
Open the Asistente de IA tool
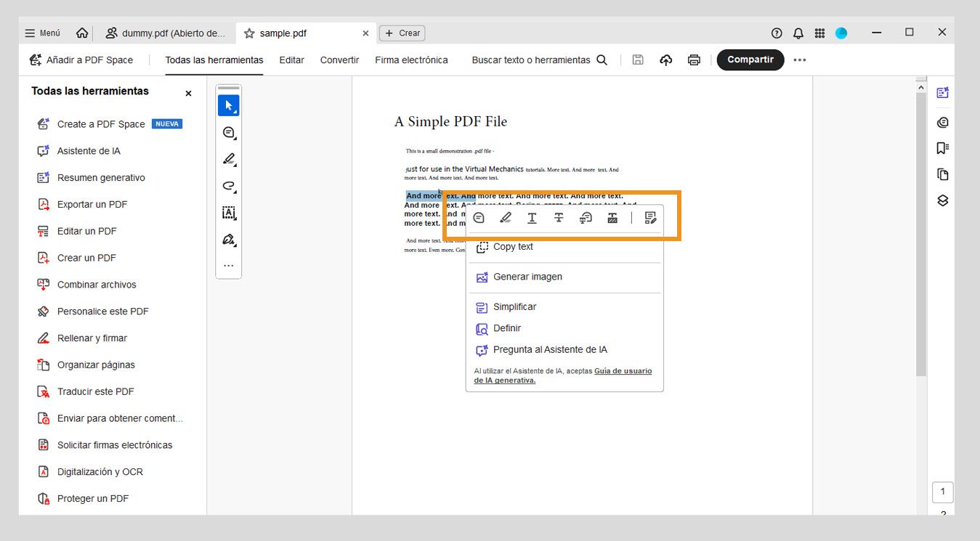click(x=78, y=151)
